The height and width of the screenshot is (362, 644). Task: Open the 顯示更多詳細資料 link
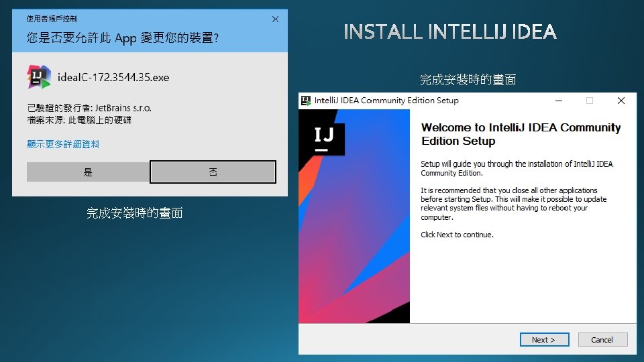[x=63, y=144]
